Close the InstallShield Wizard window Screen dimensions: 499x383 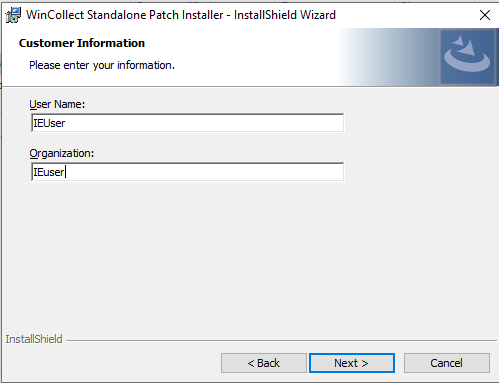point(485,15)
